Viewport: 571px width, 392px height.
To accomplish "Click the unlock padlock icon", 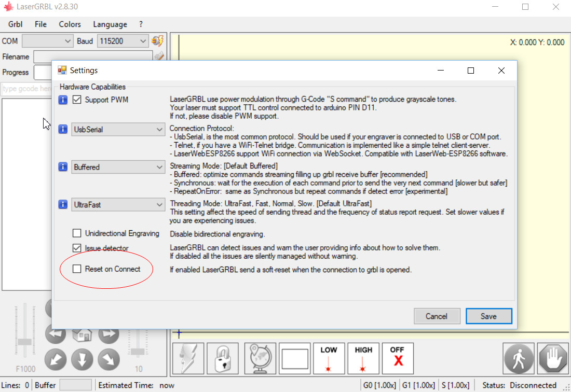I will point(223,358).
